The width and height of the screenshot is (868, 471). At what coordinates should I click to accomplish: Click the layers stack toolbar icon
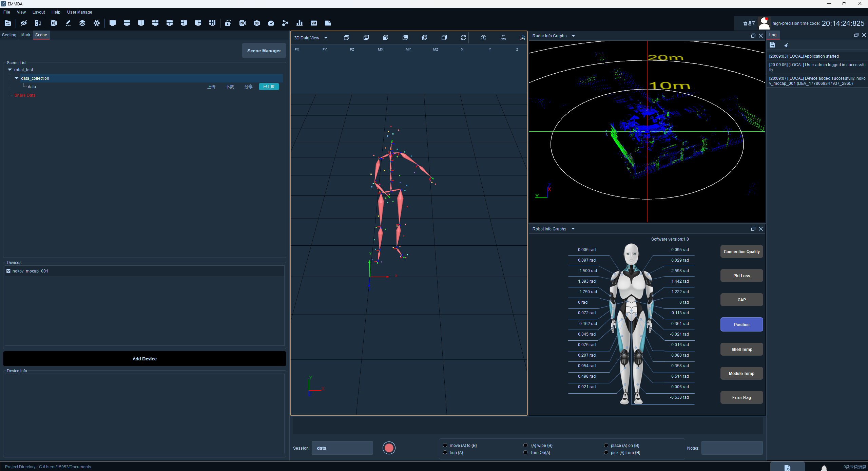(82, 23)
